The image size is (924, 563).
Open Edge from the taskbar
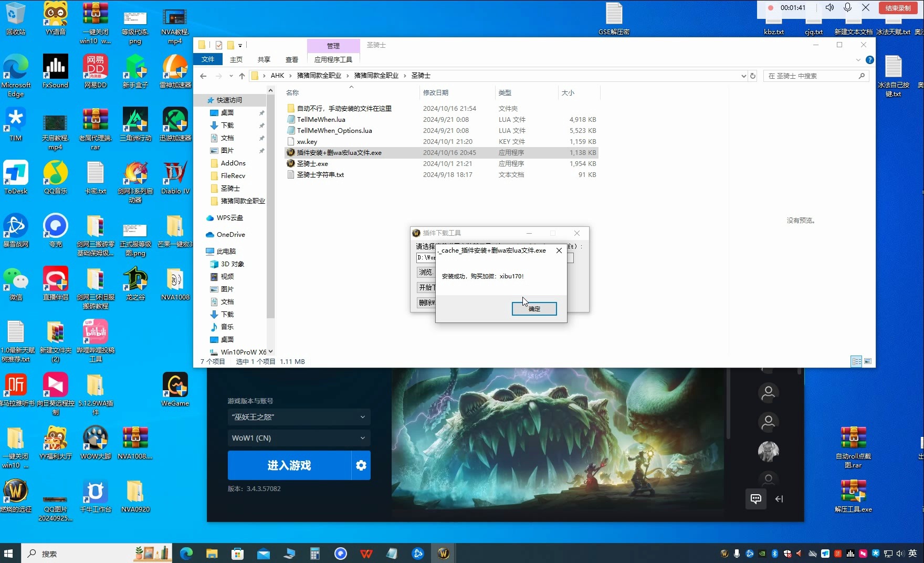(186, 554)
